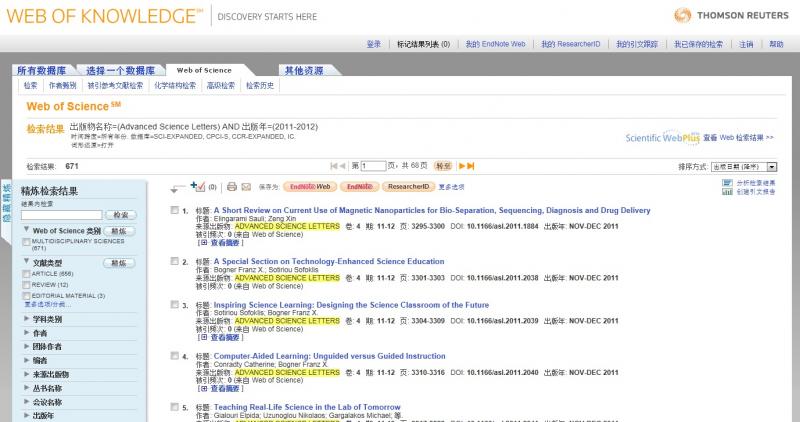Open title link A Short Review on Magnetic Nanoparticles
800x422 pixels.
coord(432,210)
